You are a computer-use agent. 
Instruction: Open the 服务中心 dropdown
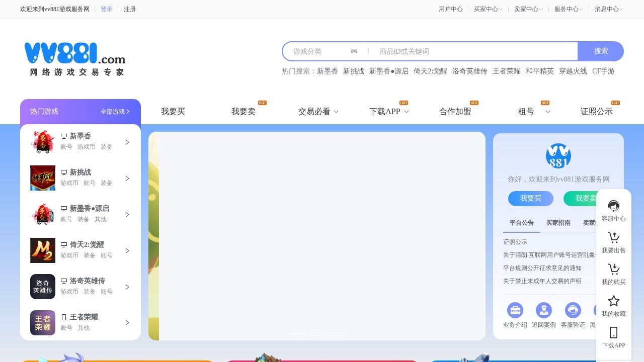569,9
